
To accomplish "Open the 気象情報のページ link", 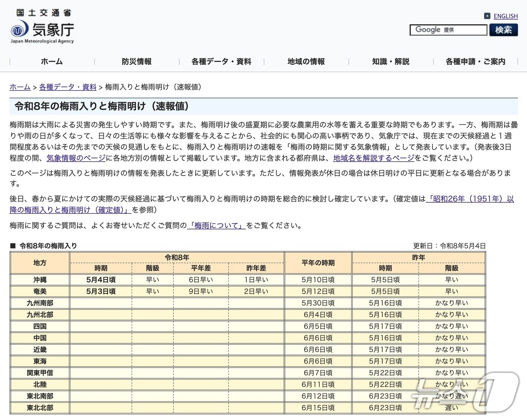I will [76, 158].
